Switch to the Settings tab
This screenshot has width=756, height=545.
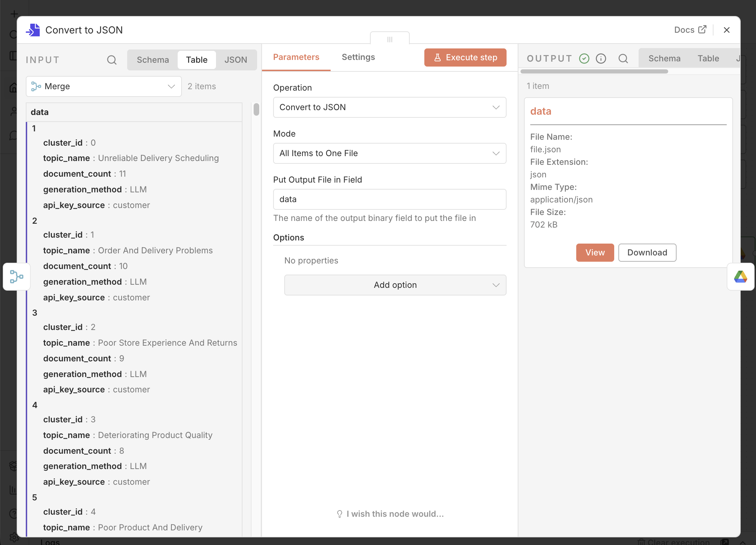coord(358,57)
